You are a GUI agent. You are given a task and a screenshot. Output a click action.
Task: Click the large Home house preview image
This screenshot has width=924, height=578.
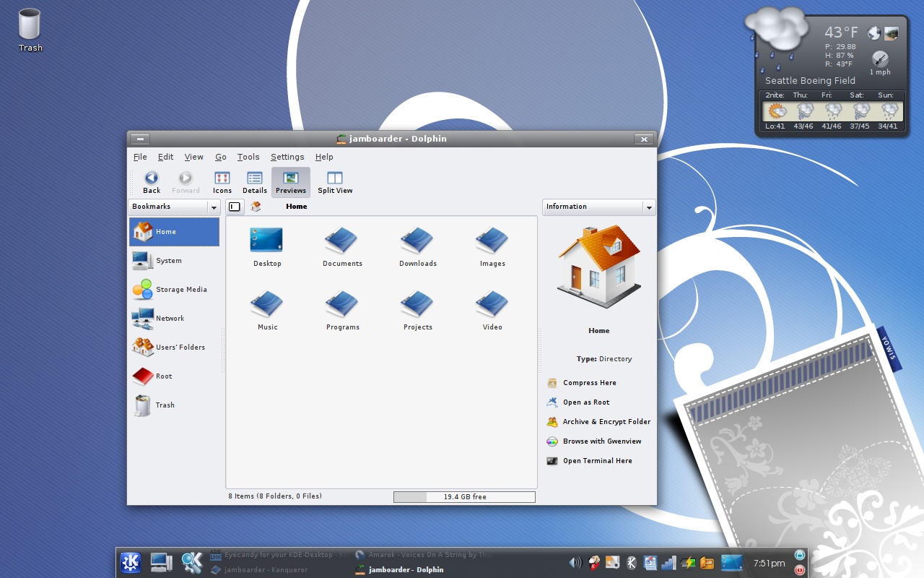point(599,267)
